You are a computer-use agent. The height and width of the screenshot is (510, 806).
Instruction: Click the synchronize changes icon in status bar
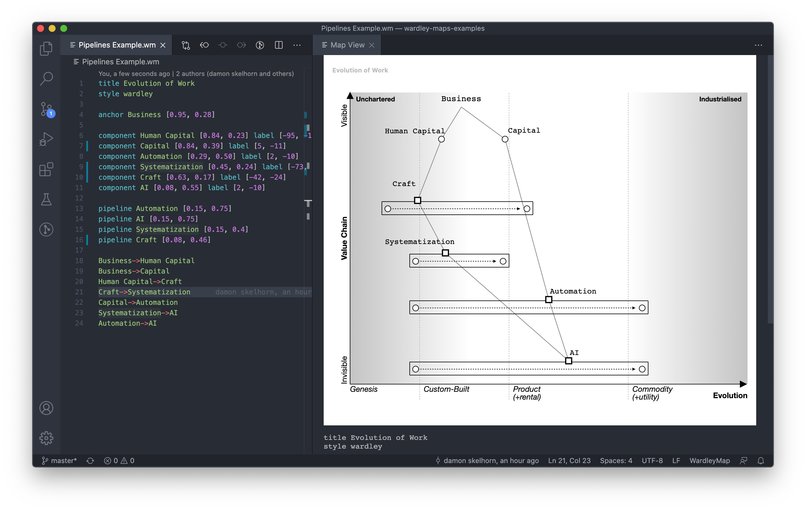click(90, 461)
